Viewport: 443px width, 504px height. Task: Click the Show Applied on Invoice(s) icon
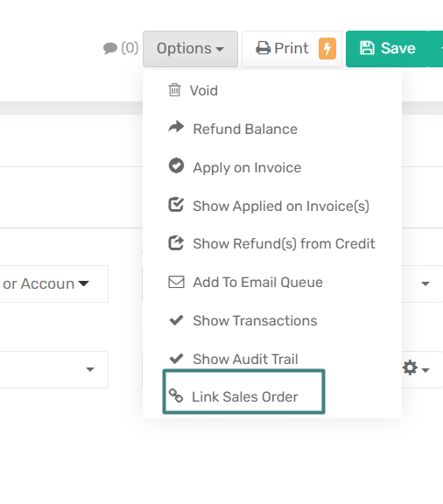[176, 205]
